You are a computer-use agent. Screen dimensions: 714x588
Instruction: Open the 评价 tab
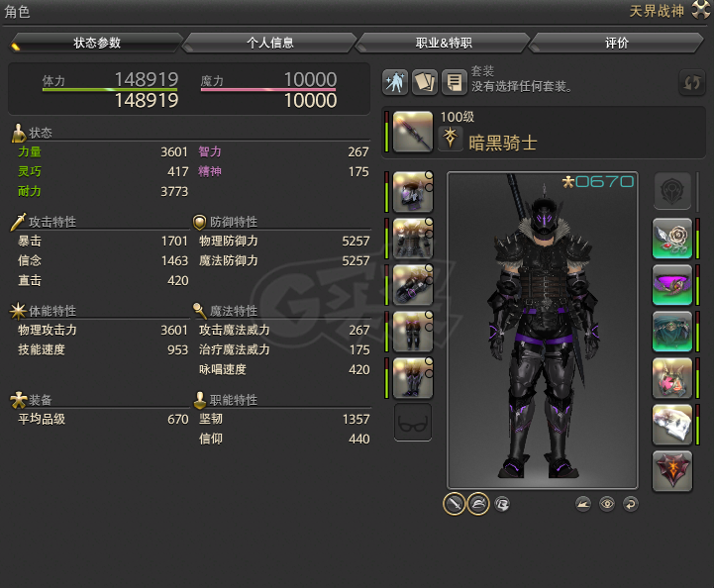617,43
